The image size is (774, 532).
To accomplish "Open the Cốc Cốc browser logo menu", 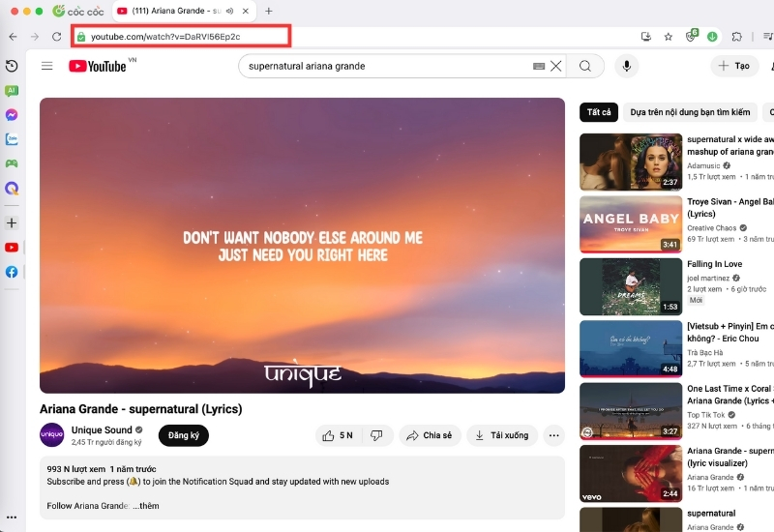I will pos(78,11).
